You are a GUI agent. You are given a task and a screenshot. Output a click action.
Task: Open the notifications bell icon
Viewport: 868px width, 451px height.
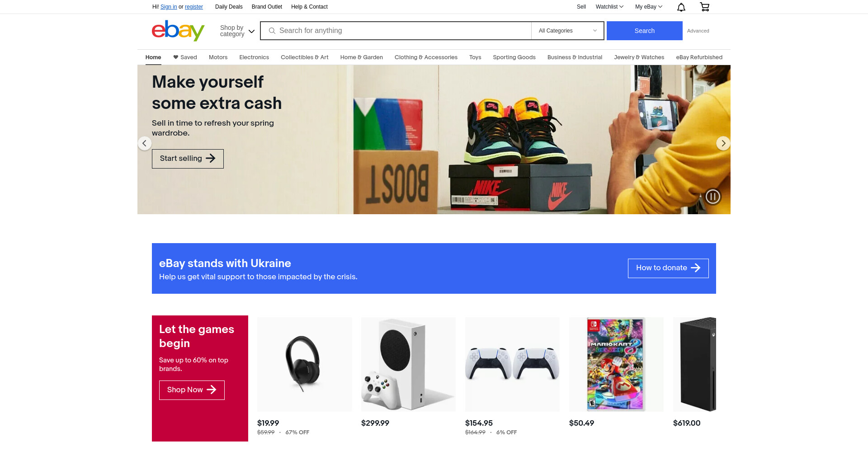681,7
